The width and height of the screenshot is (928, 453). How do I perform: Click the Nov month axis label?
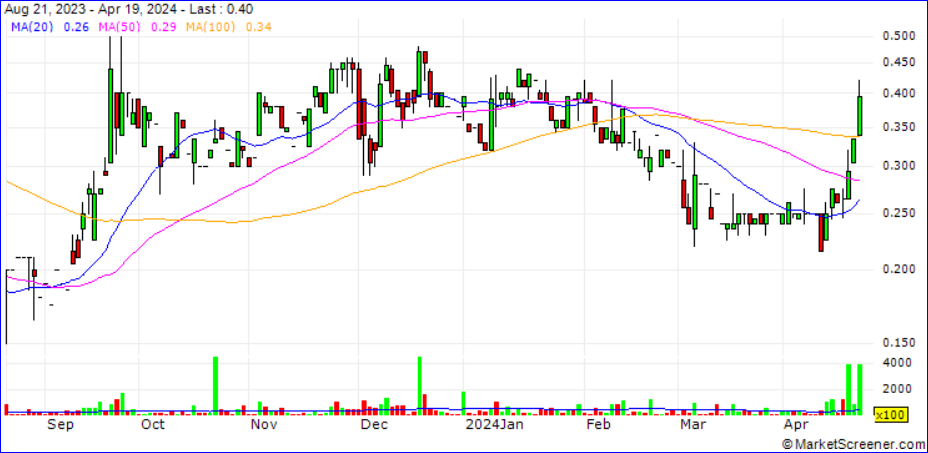tap(262, 425)
